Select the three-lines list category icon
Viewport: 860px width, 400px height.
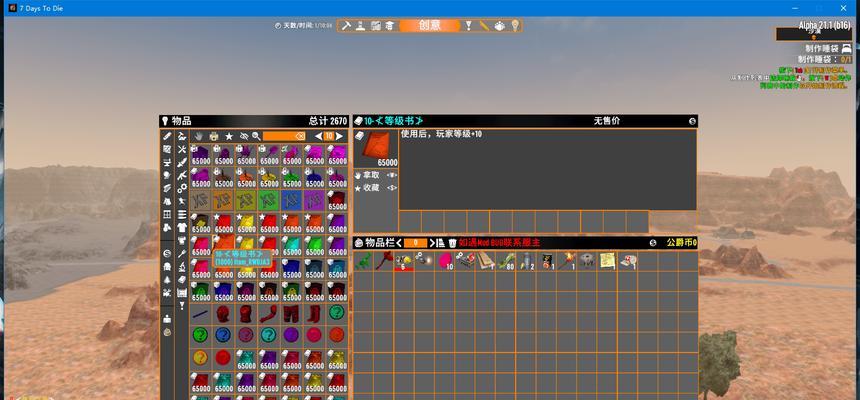pyautogui.click(x=182, y=214)
